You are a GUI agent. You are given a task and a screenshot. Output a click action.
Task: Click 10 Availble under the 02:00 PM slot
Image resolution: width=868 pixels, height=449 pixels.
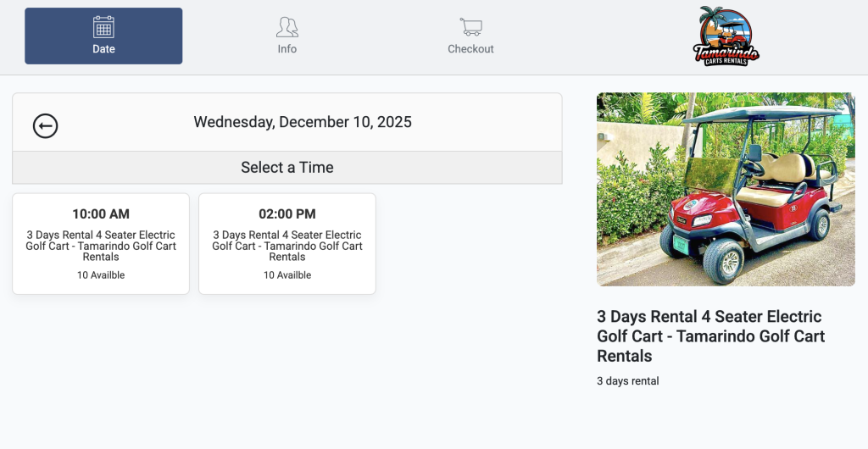pos(287,275)
